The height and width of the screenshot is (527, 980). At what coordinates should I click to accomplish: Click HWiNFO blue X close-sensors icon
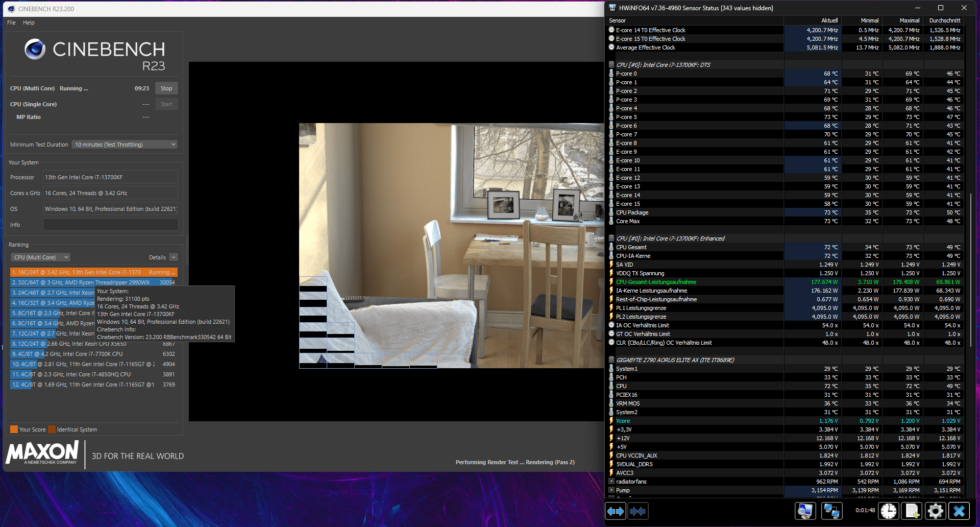[959, 511]
